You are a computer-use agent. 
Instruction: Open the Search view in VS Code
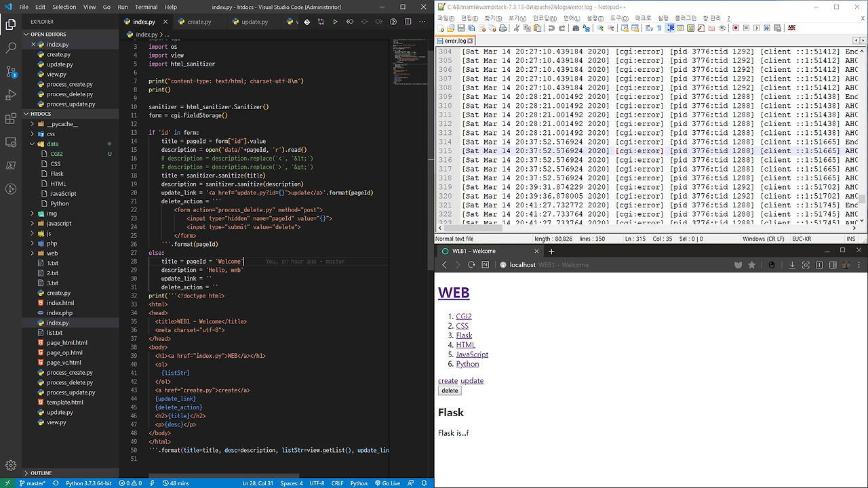click(x=11, y=48)
